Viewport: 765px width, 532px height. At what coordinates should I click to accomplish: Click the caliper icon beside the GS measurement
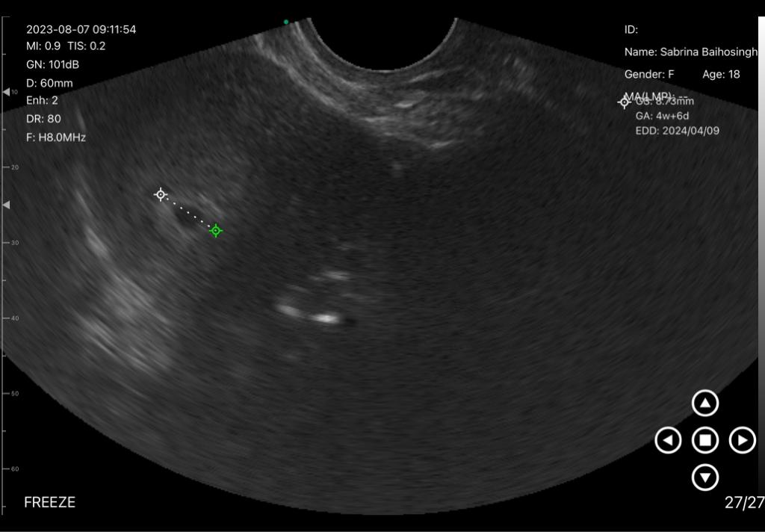(x=624, y=102)
